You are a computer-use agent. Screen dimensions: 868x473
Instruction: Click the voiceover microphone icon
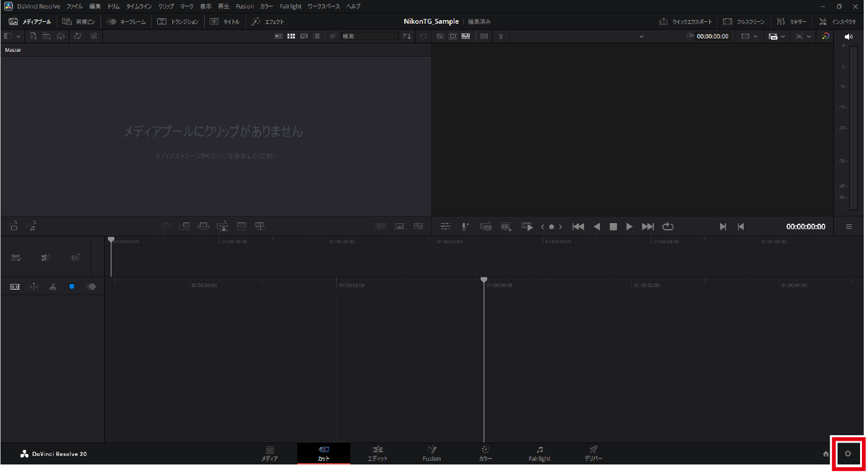click(465, 227)
